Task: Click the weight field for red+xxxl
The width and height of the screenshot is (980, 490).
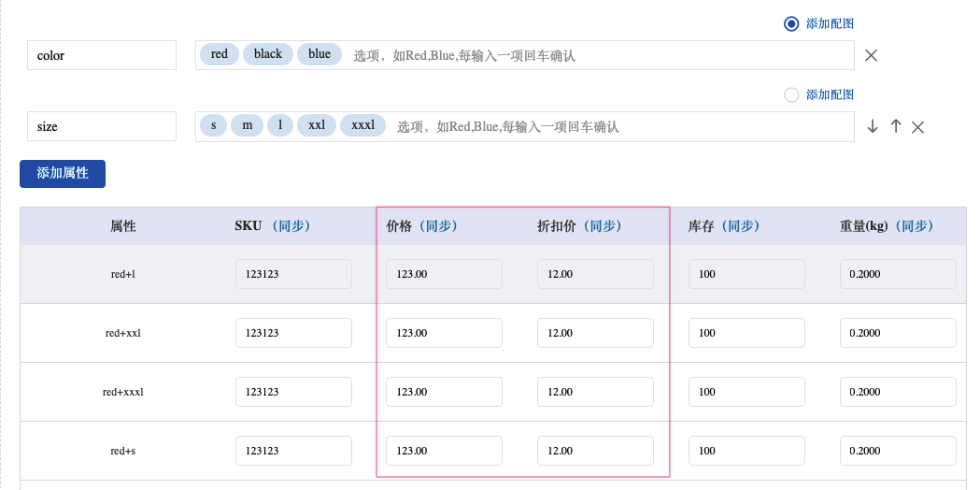Action: [x=898, y=392]
